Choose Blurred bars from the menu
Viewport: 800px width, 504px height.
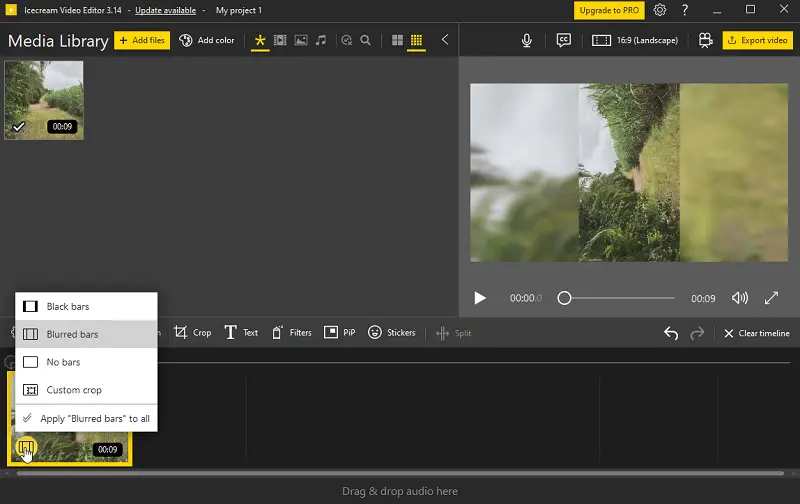coord(86,334)
